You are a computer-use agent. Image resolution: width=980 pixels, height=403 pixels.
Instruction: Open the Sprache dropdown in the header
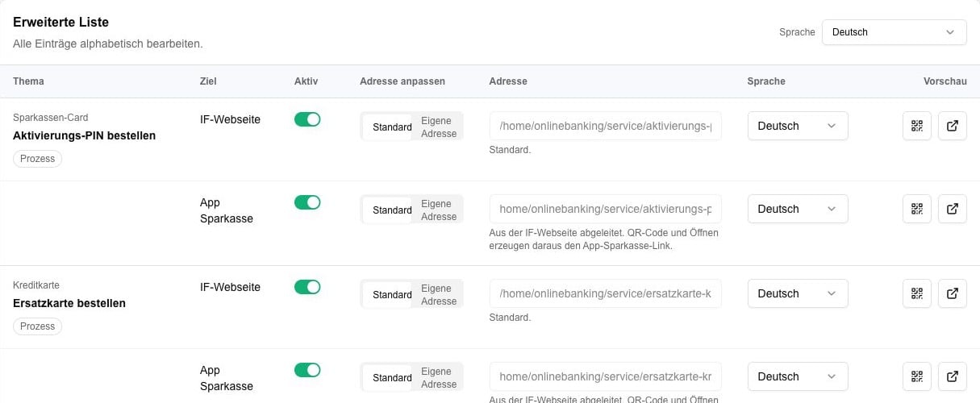click(894, 32)
